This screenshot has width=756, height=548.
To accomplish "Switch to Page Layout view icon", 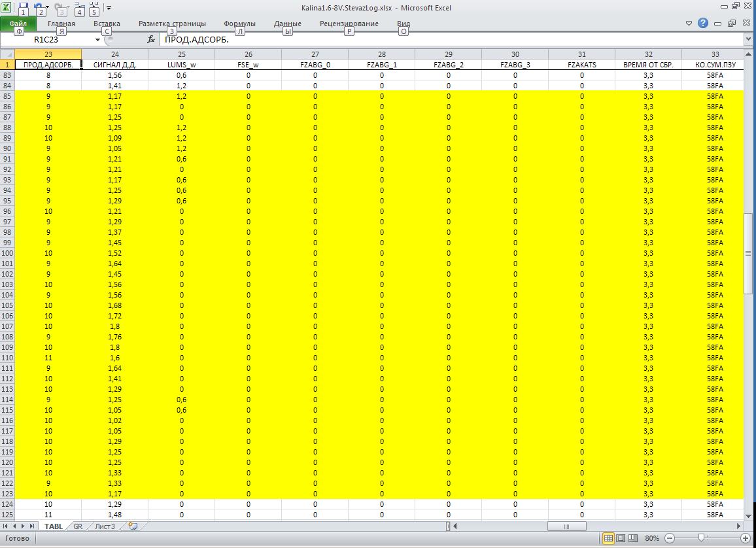I will pyautogui.click(x=621, y=538).
